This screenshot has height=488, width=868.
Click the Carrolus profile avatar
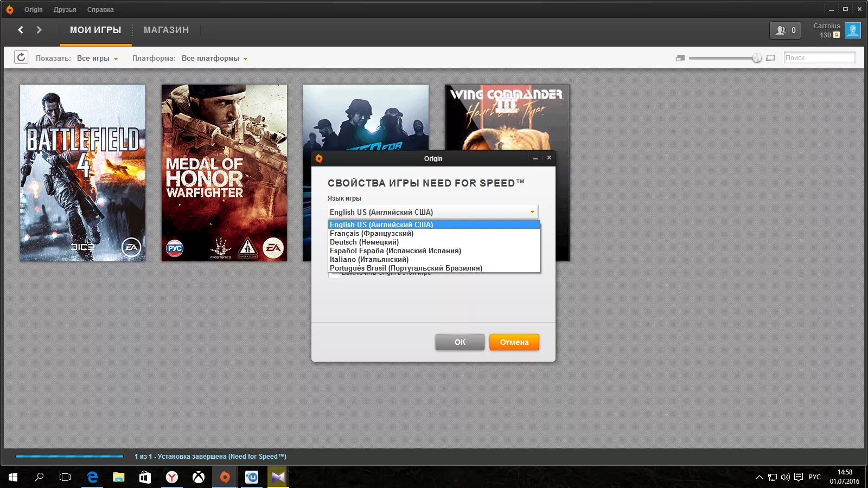coord(853,30)
